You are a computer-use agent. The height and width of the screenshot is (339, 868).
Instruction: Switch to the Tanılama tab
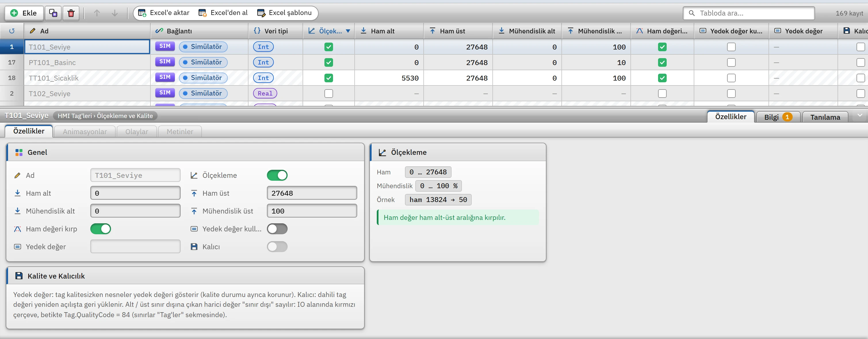[825, 117]
